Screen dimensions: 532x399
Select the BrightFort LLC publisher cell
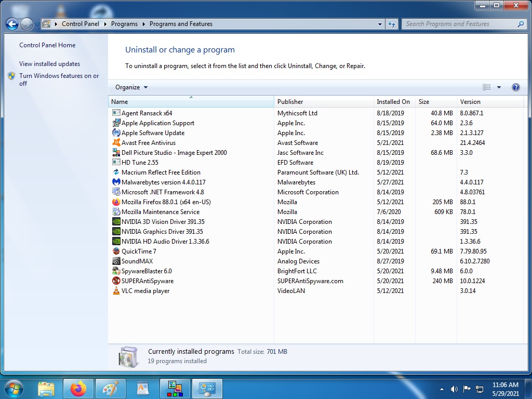click(297, 271)
